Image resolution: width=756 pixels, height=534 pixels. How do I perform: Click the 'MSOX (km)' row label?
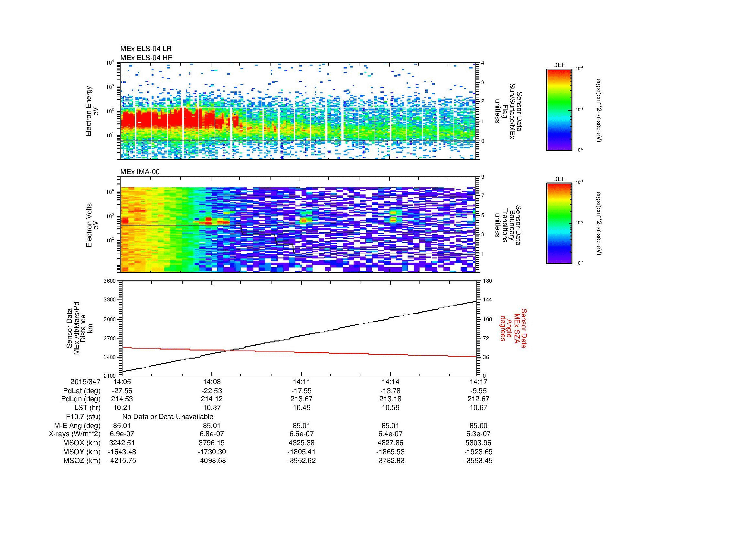click(82, 443)
